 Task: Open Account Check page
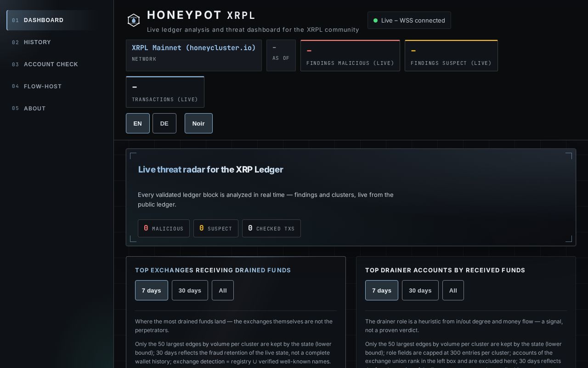pos(57,64)
